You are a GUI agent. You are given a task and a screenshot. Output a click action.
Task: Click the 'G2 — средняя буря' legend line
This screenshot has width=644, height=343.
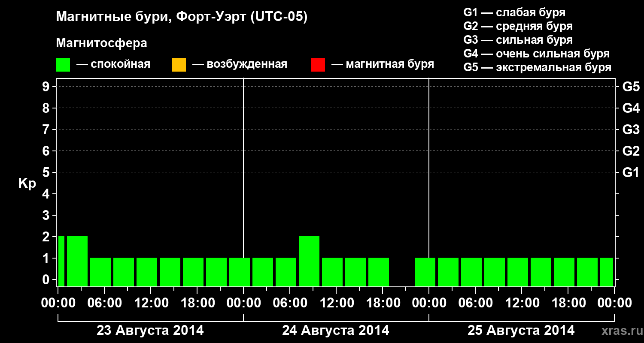click(x=518, y=26)
